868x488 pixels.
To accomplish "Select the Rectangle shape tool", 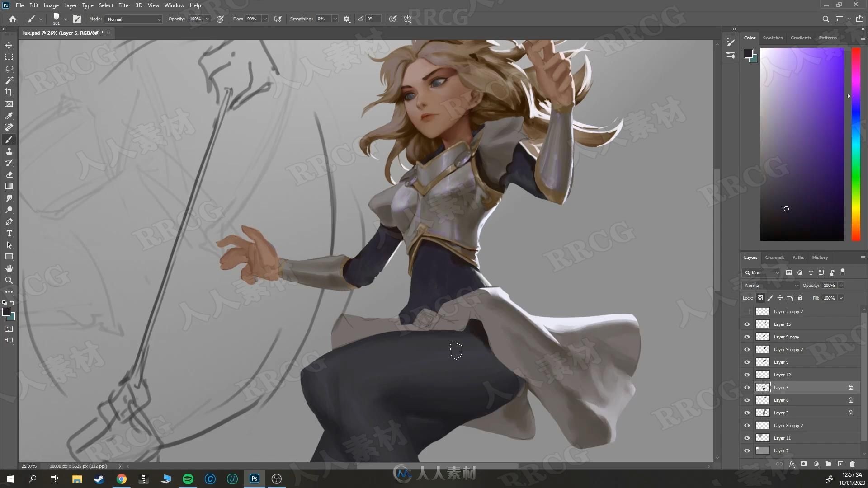I will [x=9, y=257].
